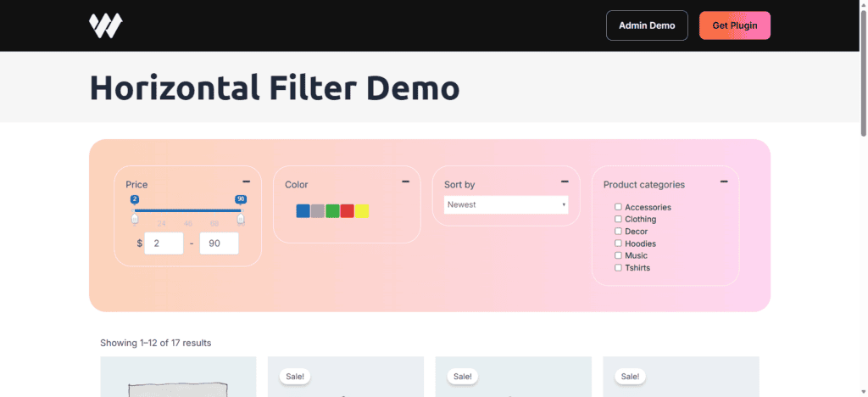This screenshot has height=397, width=868.
Task: Click the Get Plugin button
Action: pos(735,25)
